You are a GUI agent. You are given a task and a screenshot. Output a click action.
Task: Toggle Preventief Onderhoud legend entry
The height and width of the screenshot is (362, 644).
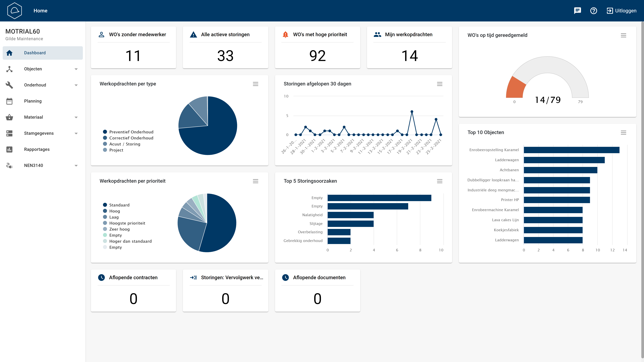tap(131, 132)
